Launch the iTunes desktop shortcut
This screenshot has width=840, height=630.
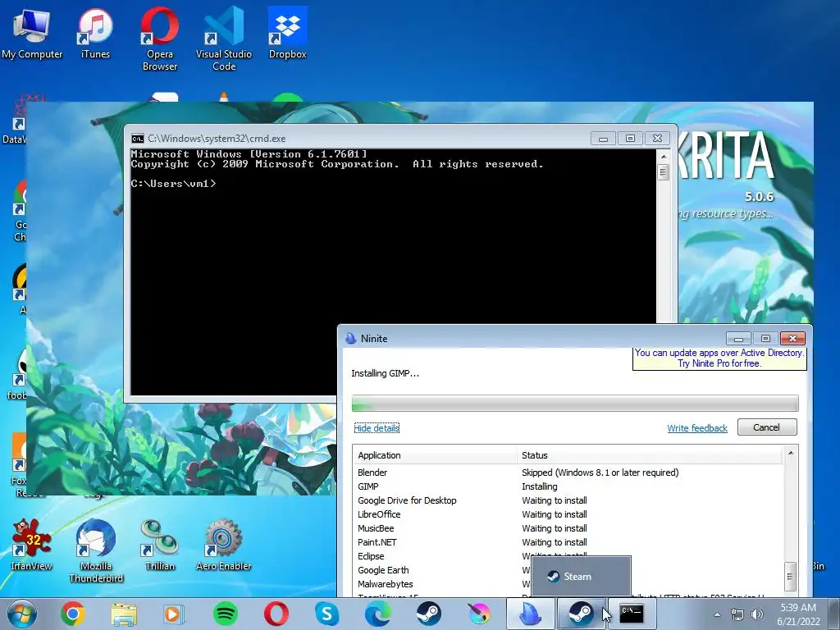(95, 34)
